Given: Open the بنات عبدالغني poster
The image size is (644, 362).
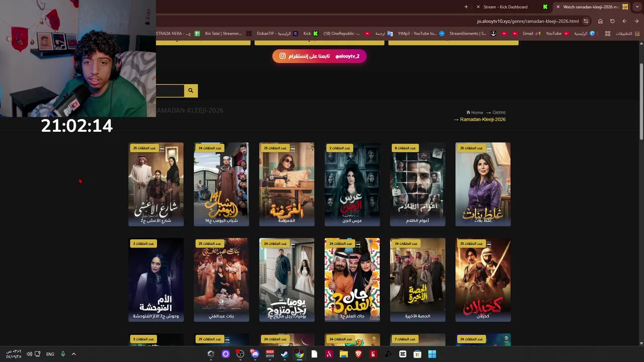Looking at the screenshot, I should [x=221, y=280].
